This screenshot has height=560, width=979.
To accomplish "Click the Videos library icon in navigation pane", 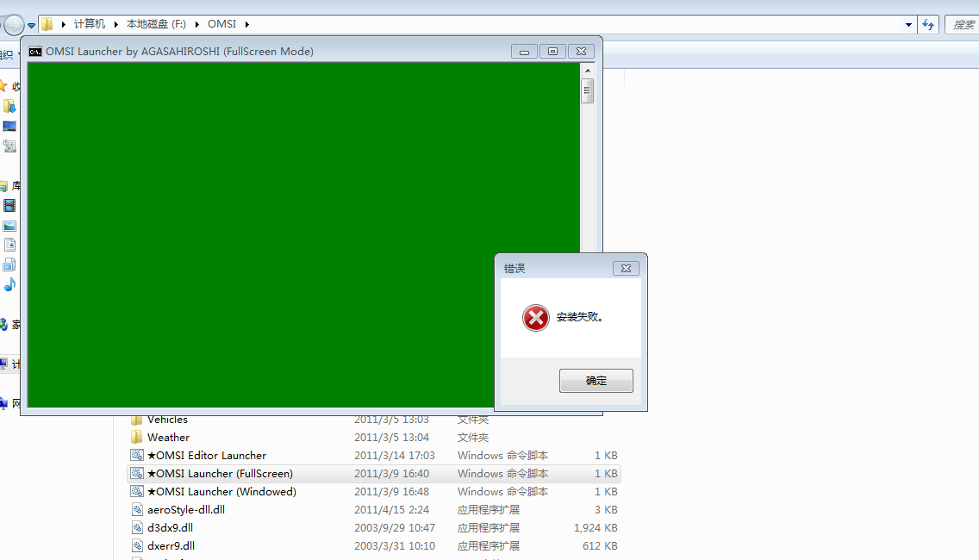I will (9, 205).
